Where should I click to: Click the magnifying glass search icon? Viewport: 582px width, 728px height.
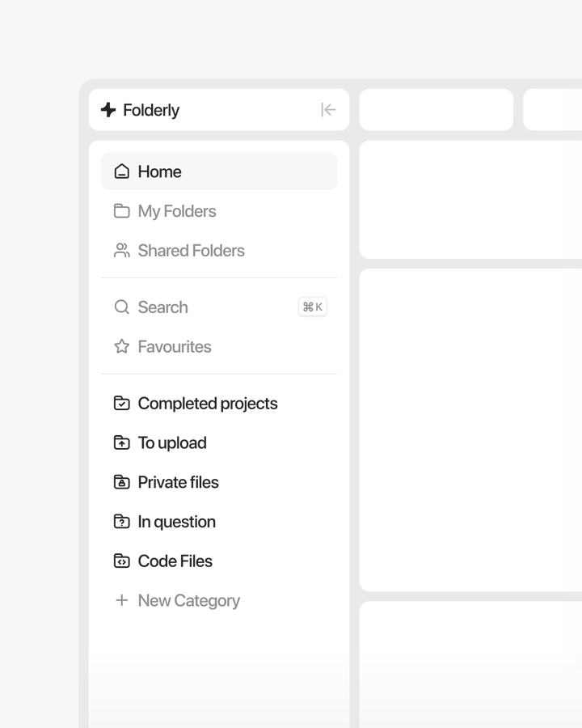122,307
